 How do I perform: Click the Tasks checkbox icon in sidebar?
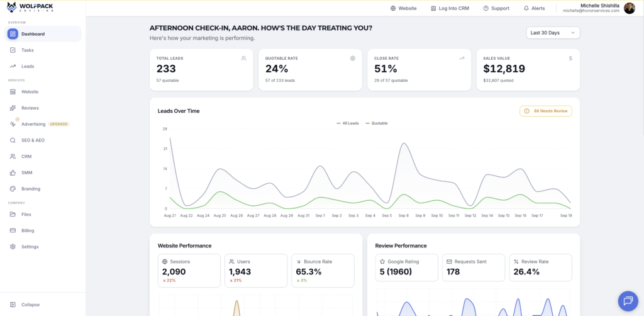click(13, 50)
